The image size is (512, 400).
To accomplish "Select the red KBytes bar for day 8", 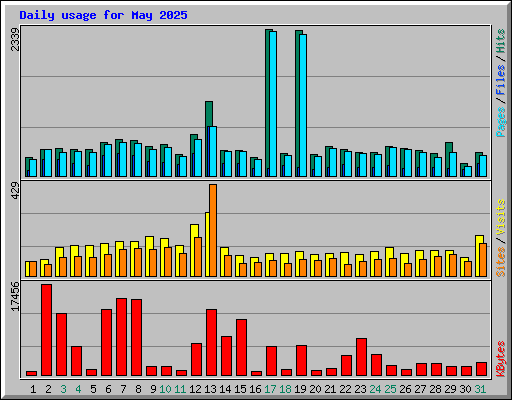I will click(x=136, y=338).
